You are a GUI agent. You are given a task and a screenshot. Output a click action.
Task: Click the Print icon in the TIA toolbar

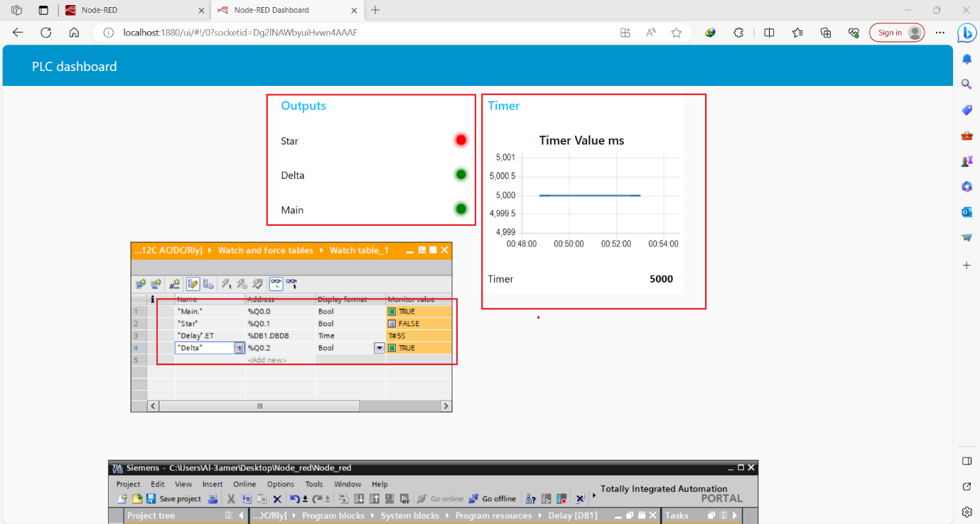click(212, 498)
